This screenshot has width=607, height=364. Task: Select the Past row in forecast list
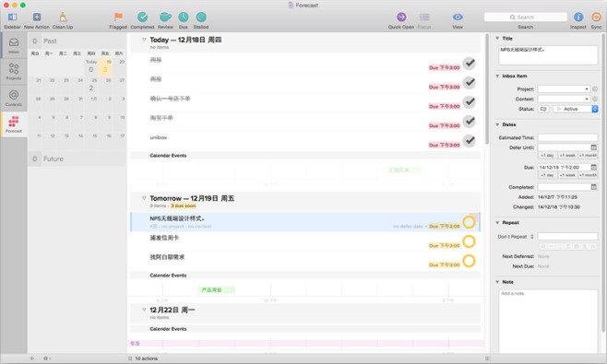(77, 41)
